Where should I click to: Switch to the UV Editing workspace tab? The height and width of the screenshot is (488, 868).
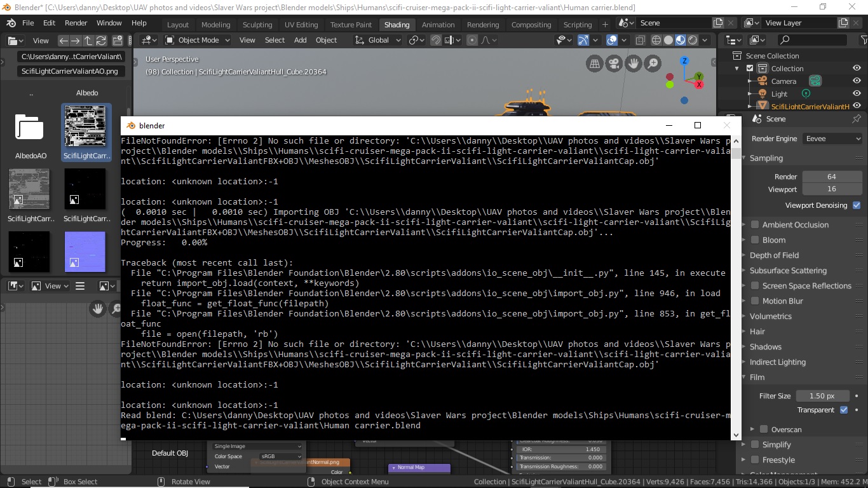301,25
